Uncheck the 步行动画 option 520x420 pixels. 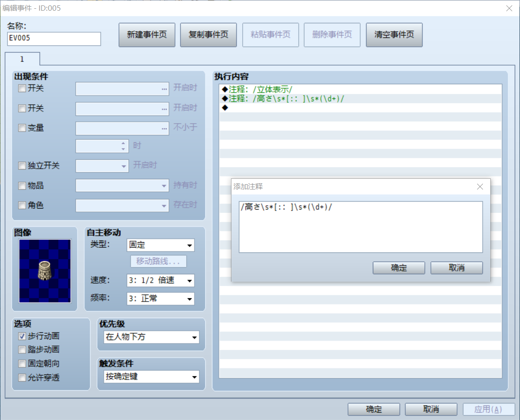click(22, 336)
